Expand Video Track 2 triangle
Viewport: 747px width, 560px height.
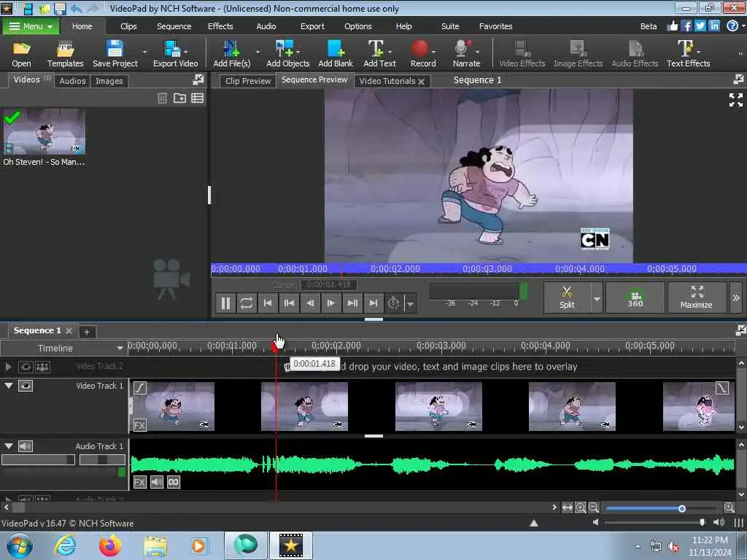8,367
